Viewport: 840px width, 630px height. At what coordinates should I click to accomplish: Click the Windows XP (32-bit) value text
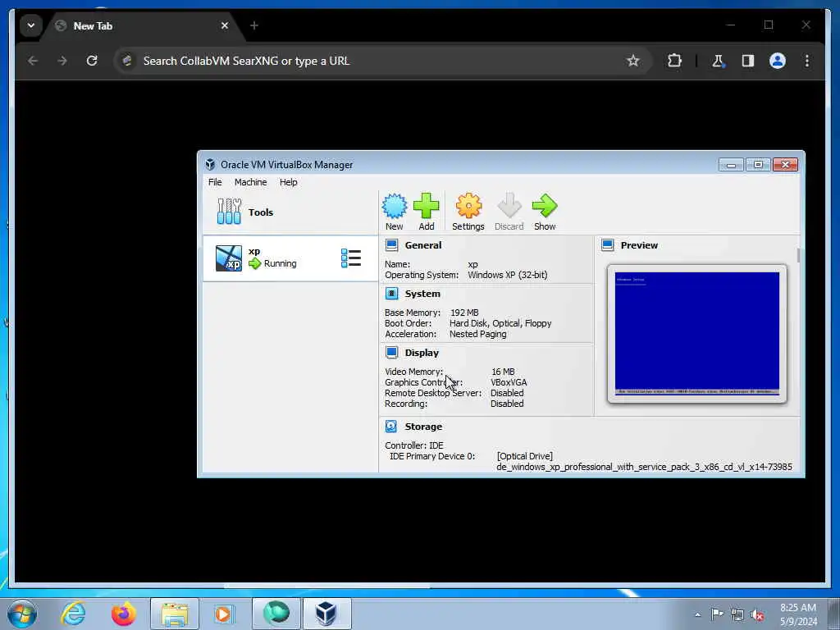[x=508, y=275]
